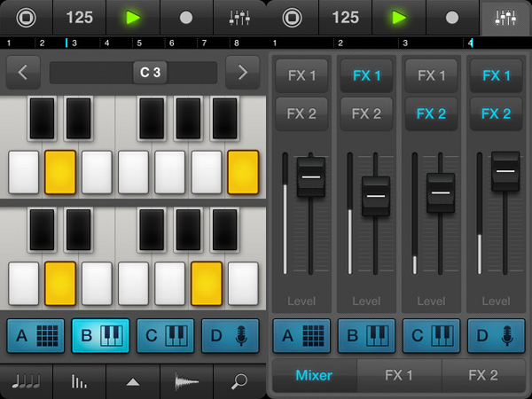Select track B keyboard in the left screen
This screenshot has height=399, width=532.
point(100,336)
